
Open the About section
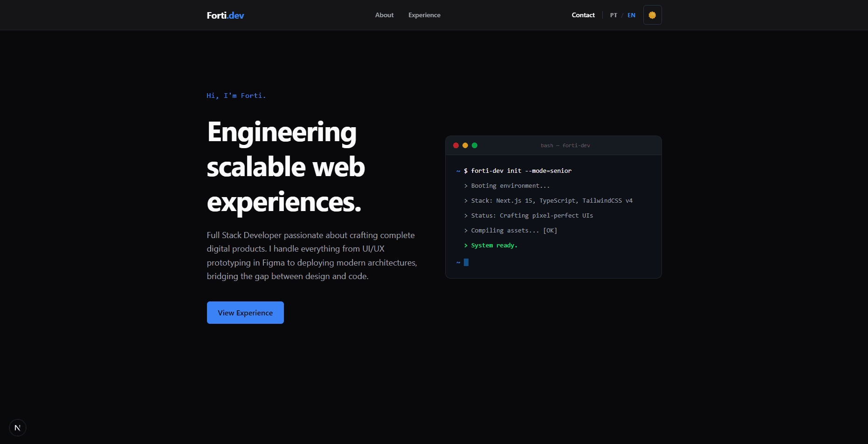(384, 14)
